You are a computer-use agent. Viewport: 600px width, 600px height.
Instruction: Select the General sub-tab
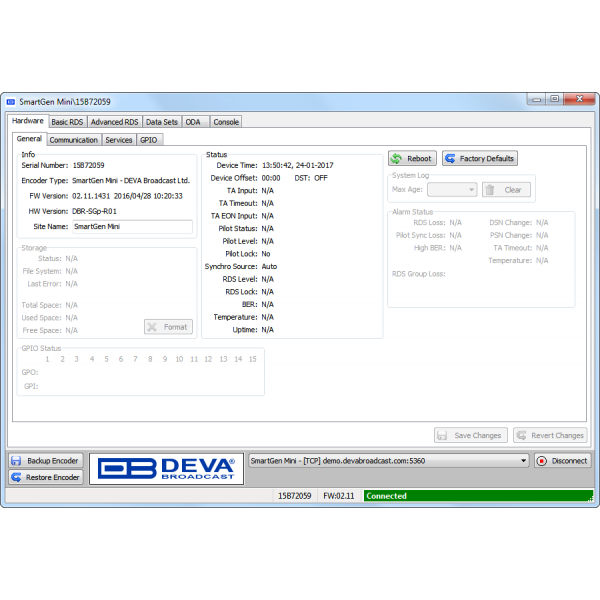pyautogui.click(x=29, y=139)
